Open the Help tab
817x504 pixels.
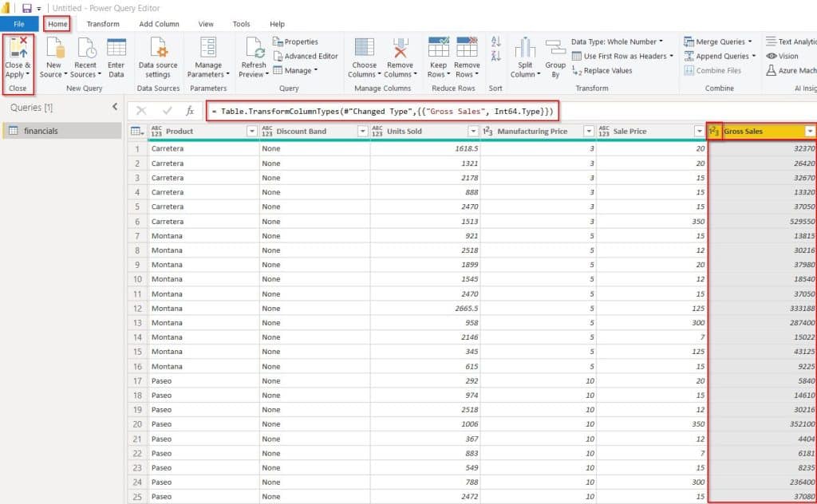pyautogui.click(x=277, y=24)
